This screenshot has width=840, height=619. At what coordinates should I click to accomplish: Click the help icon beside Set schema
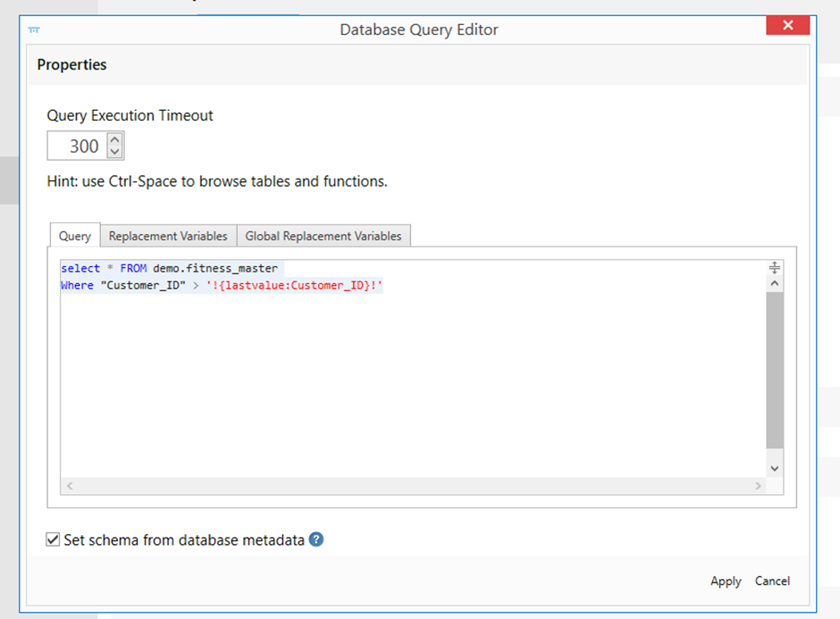click(x=316, y=540)
